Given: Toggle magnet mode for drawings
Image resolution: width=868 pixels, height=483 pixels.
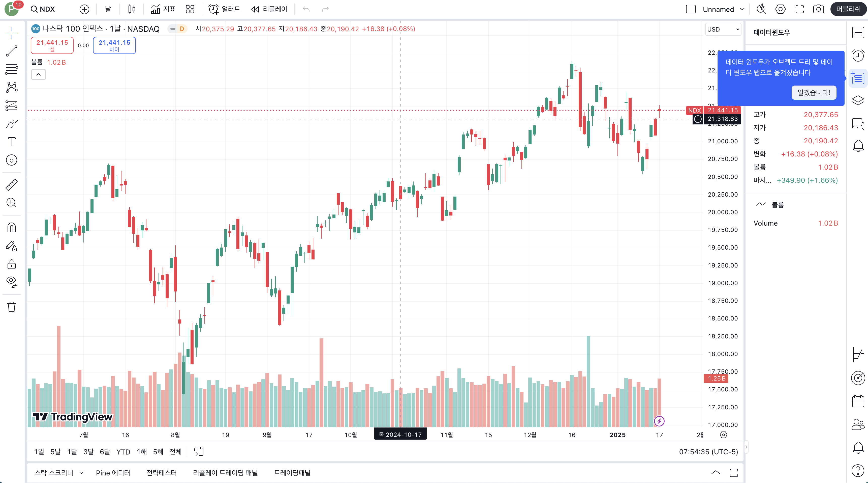Looking at the screenshot, I should [x=11, y=228].
